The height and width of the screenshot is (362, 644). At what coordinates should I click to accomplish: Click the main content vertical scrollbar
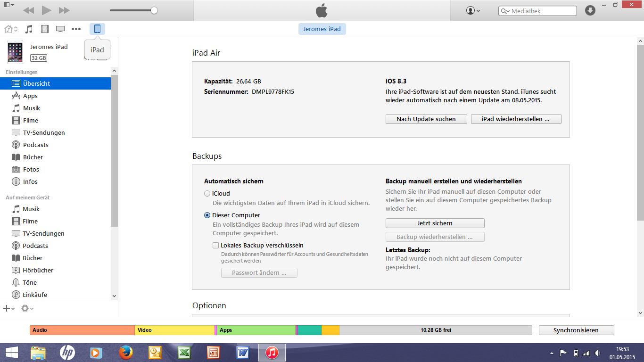(x=640, y=133)
